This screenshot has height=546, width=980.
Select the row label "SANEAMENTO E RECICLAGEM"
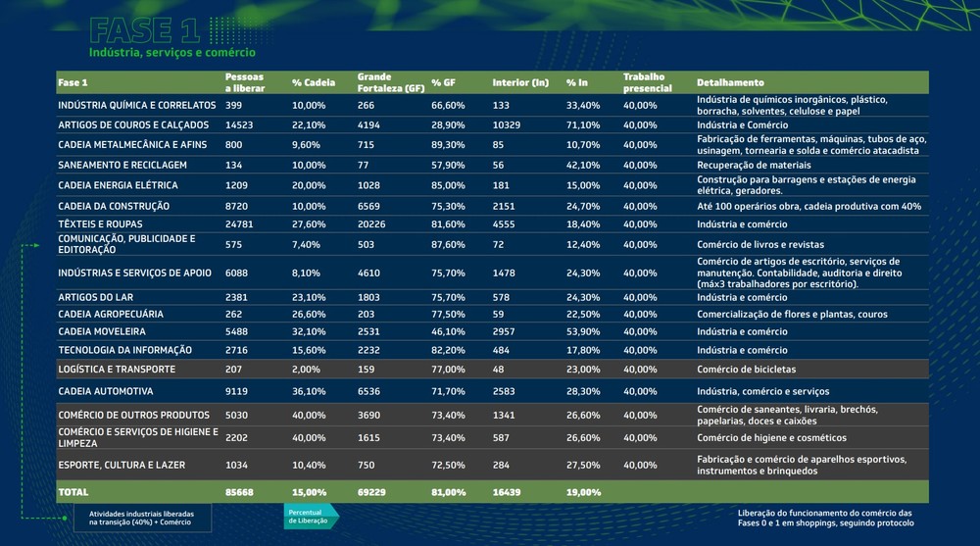click(x=122, y=165)
